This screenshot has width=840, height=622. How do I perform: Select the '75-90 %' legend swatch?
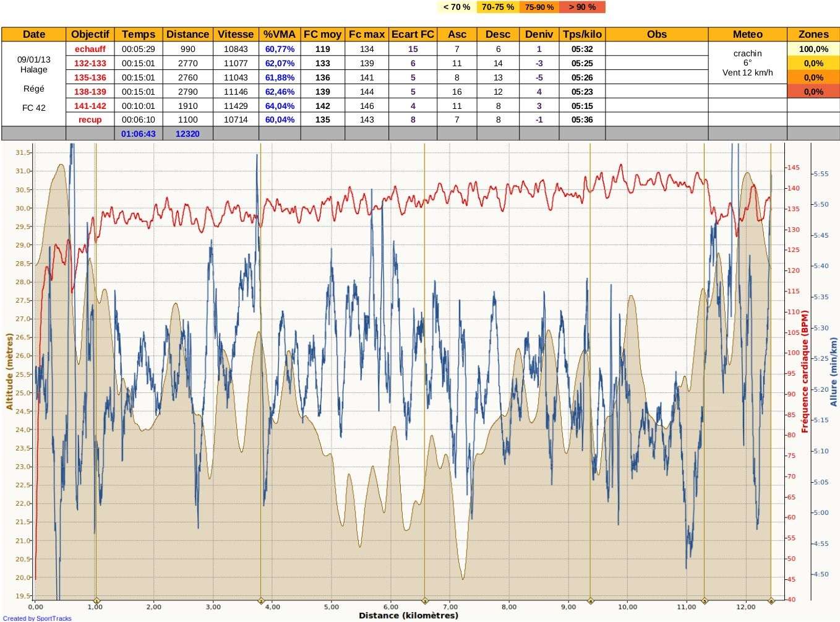(539, 7)
